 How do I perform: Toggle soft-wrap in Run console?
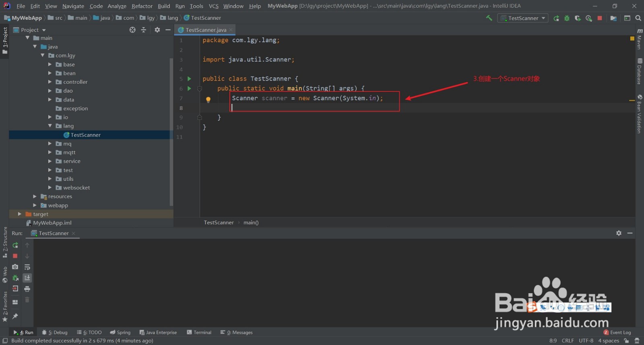click(27, 267)
